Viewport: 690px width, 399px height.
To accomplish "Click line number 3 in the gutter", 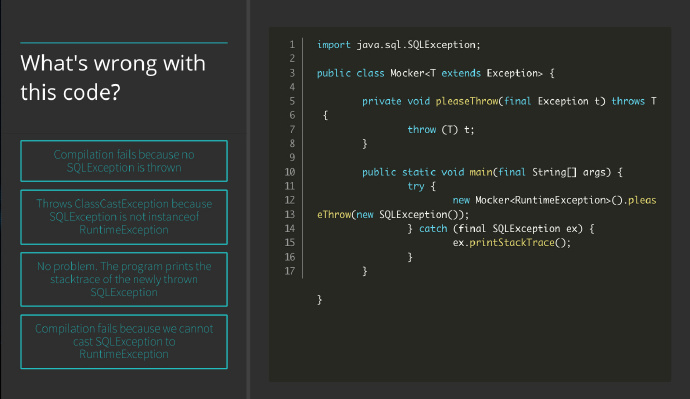I will (292, 73).
